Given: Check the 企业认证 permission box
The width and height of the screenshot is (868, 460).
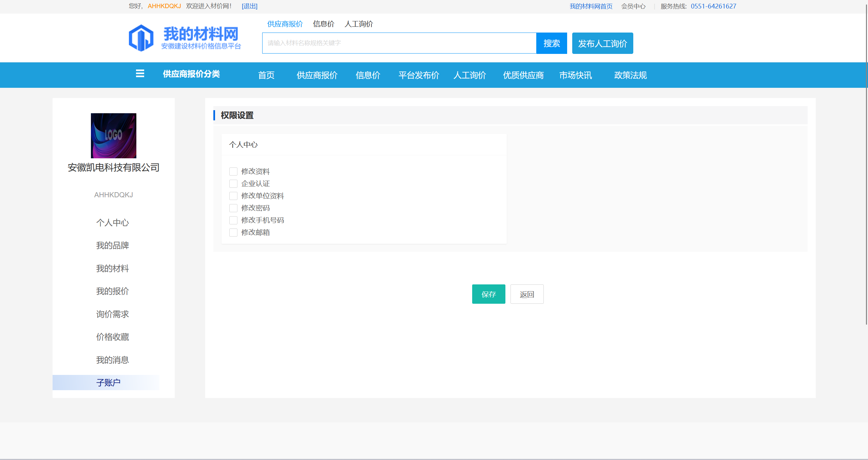Looking at the screenshot, I should coord(233,184).
